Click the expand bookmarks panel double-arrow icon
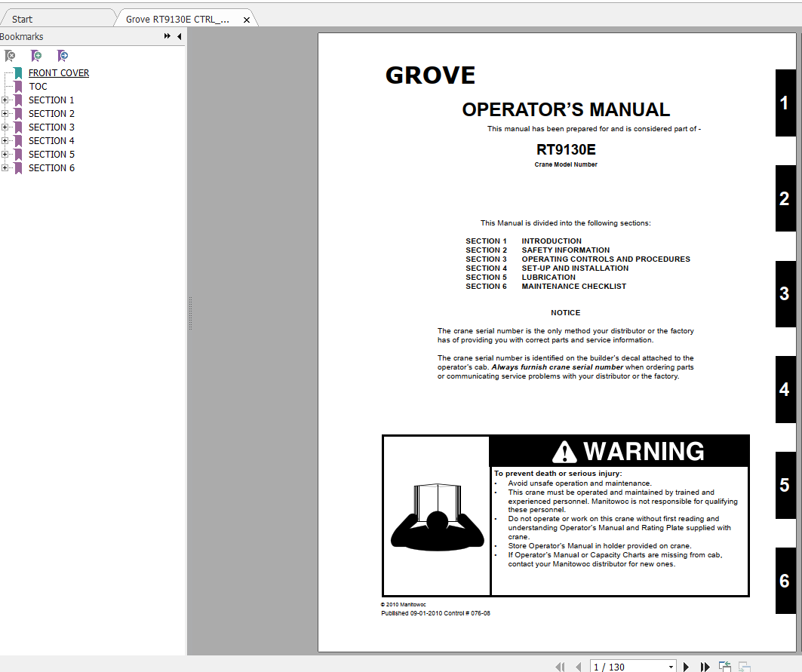Screen dimensions: 802x672 tap(167, 36)
